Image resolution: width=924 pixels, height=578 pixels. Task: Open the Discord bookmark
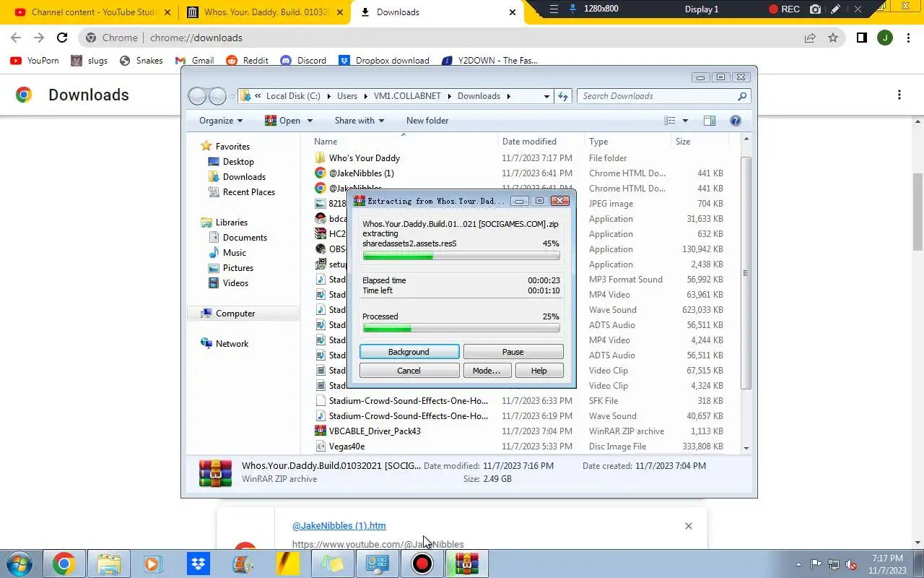click(x=303, y=61)
